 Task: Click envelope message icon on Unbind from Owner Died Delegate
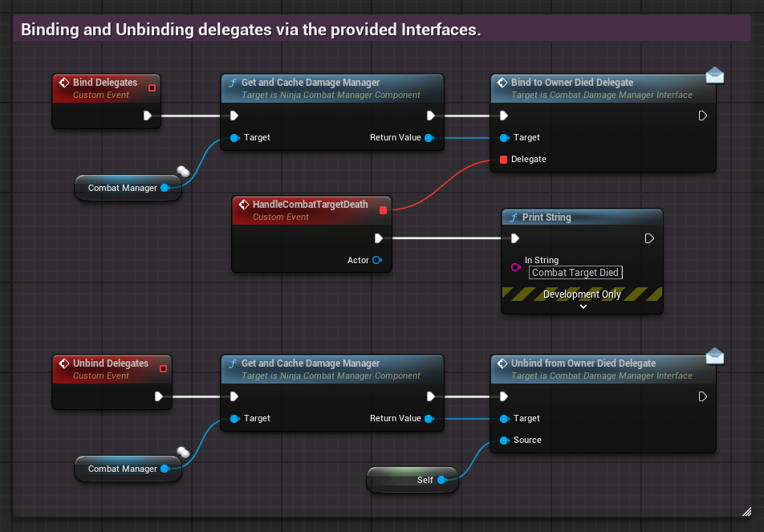click(x=715, y=355)
